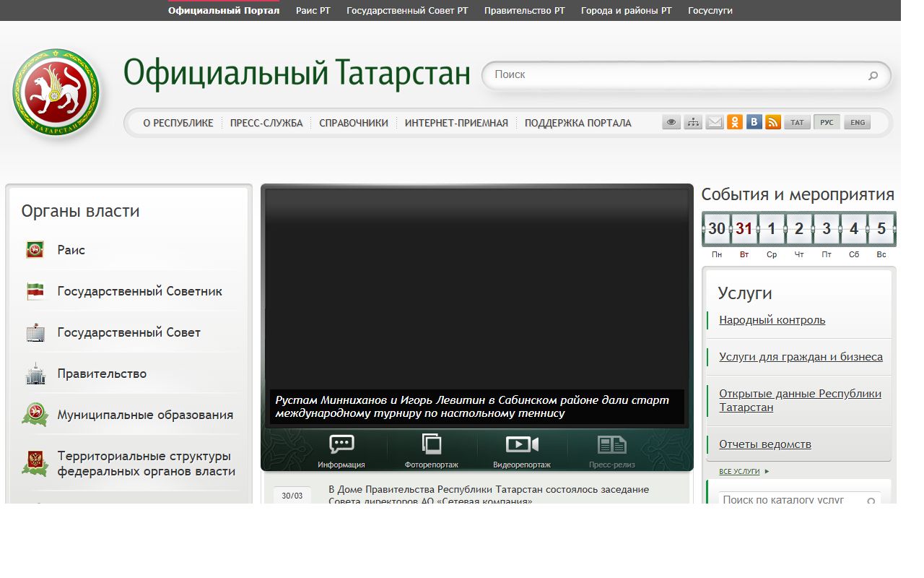Viewport: 924px width, 578px height.
Task: Switch language to РУС
Action: click(827, 122)
